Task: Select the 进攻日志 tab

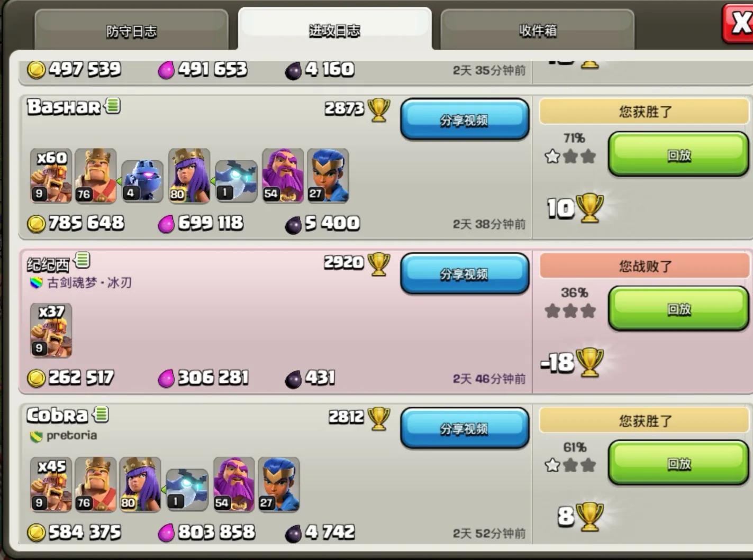Action: [334, 30]
